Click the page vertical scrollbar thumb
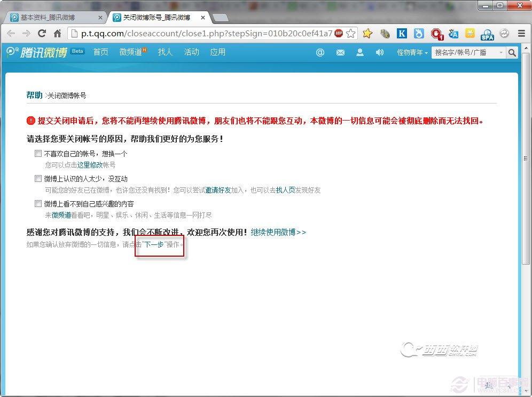The image size is (532, 397). pos(526,158)
